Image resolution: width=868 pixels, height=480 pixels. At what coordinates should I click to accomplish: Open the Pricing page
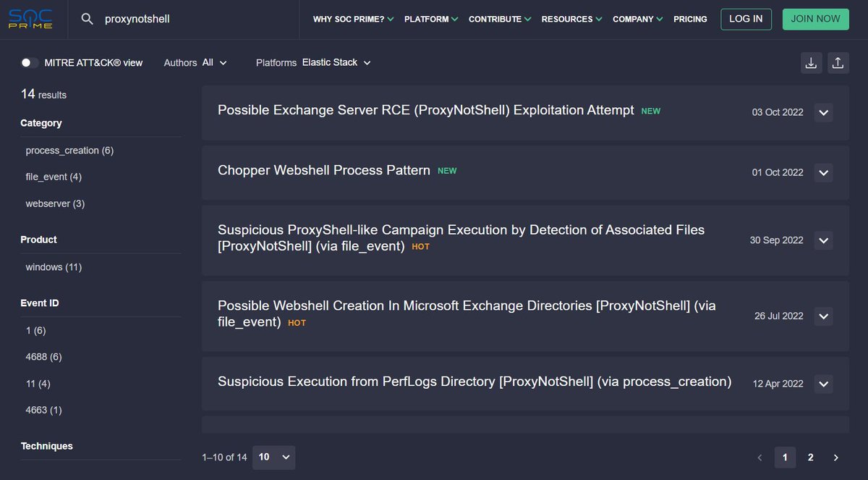(690, 20)
